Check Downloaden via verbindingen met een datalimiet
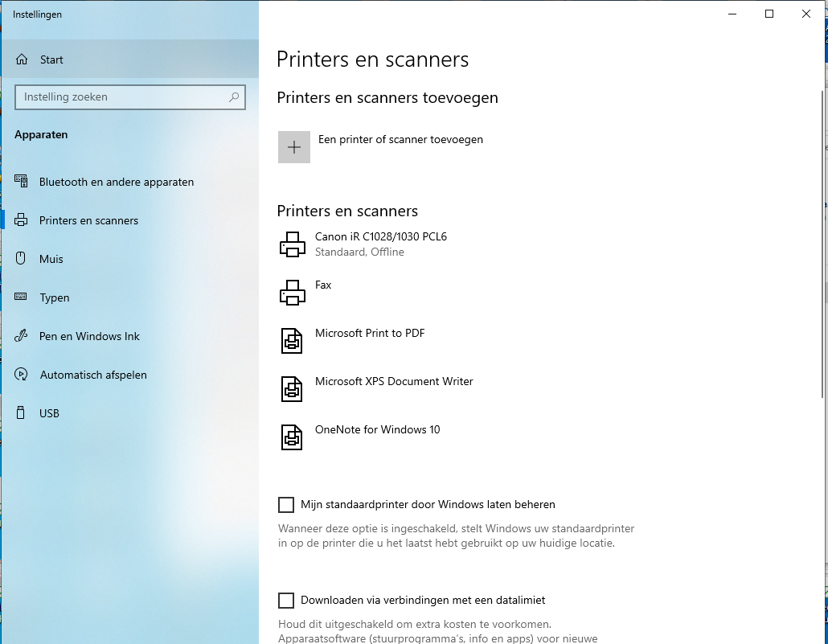828x644 pixels. 286,600
